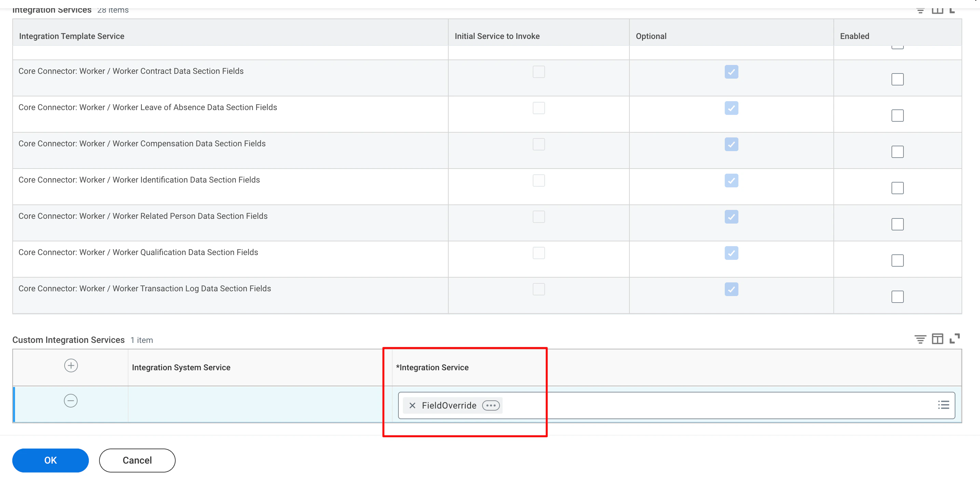Click the grid preferences icon above Integration Services

click(938, 10)
